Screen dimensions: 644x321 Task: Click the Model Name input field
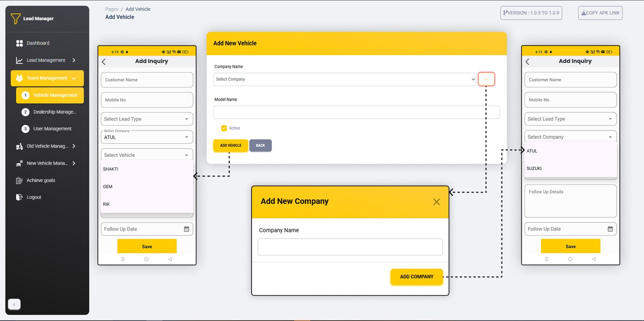point(356,112)
